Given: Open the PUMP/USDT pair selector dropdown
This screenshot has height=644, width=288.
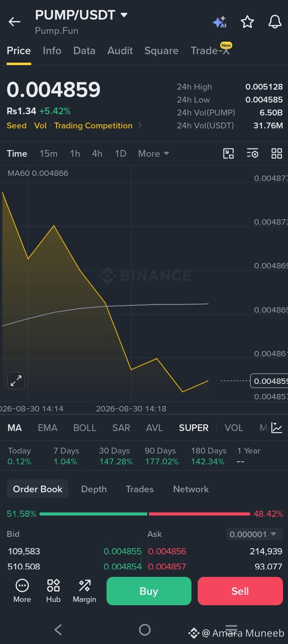Looking at the screenshot, I should point(81,15).
